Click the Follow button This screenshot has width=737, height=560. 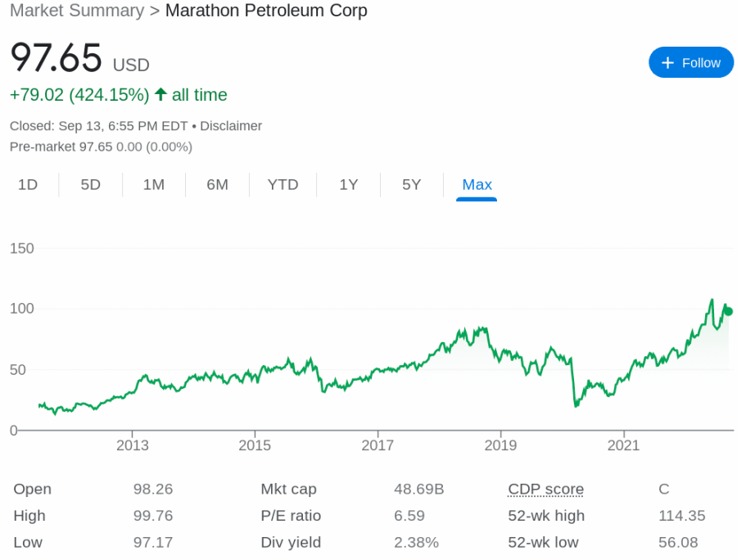click(691, 62)
